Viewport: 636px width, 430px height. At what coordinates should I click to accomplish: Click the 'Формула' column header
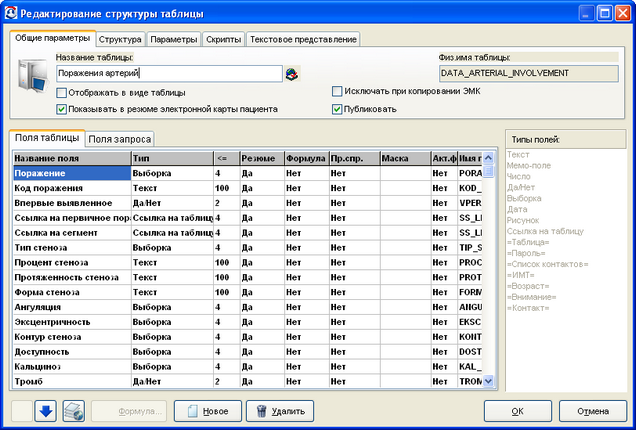point(307,158)
